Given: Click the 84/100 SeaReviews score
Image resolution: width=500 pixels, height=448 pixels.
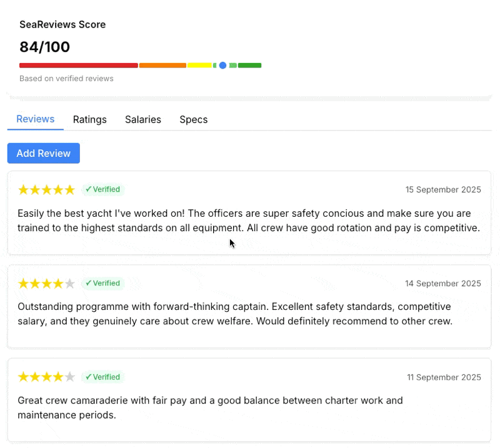Looking at the screenshot, I should (45, 47).
